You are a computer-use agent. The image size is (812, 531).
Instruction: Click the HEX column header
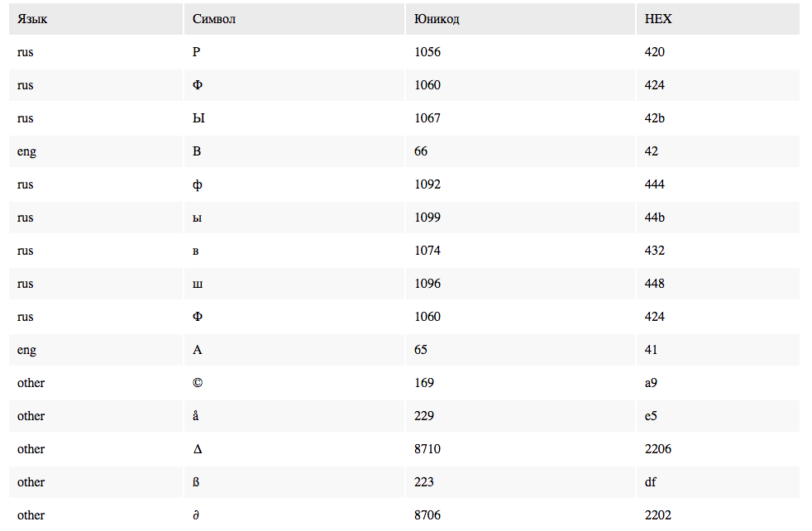[718, 19]
